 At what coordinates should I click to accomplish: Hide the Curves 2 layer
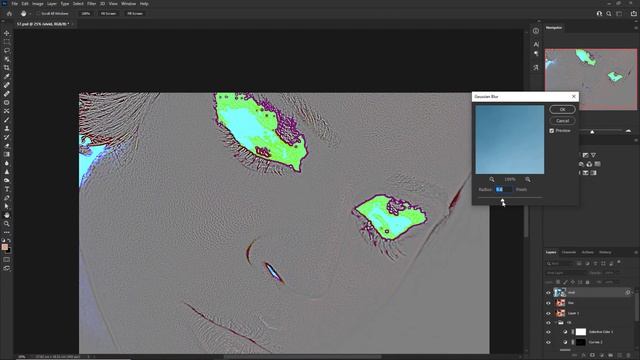point(548,342)
